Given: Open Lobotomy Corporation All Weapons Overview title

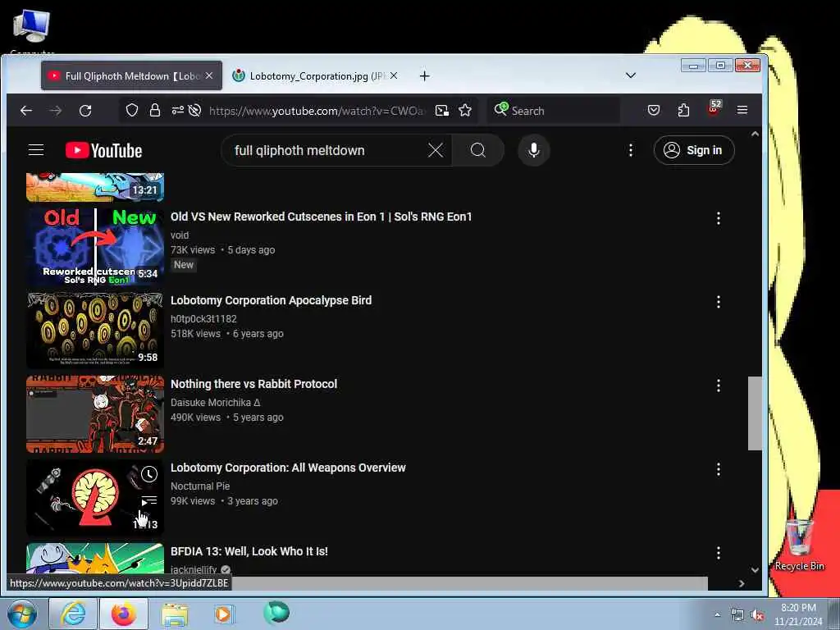Looking at the screenshot, I should (x=288, y=467).
